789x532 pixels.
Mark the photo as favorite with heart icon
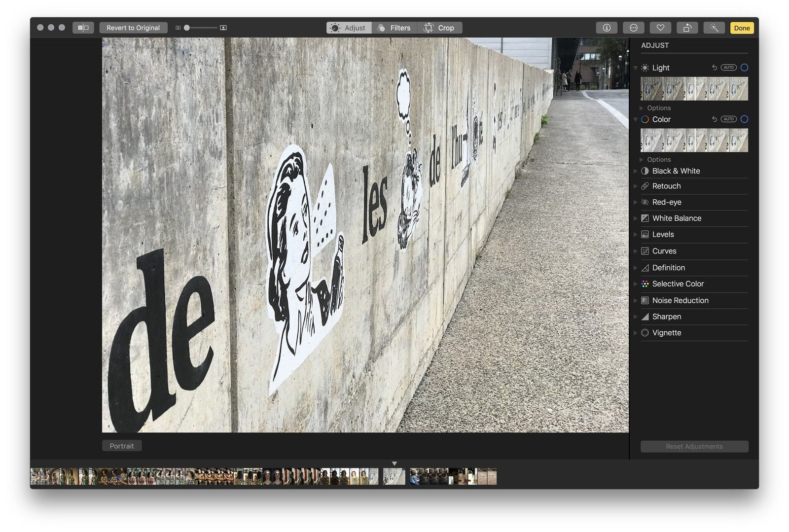(660, 28)
